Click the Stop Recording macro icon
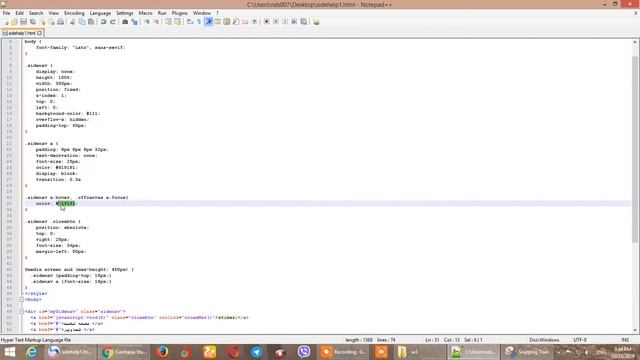This screenshot has width=640, height=360. coord(276,22)
